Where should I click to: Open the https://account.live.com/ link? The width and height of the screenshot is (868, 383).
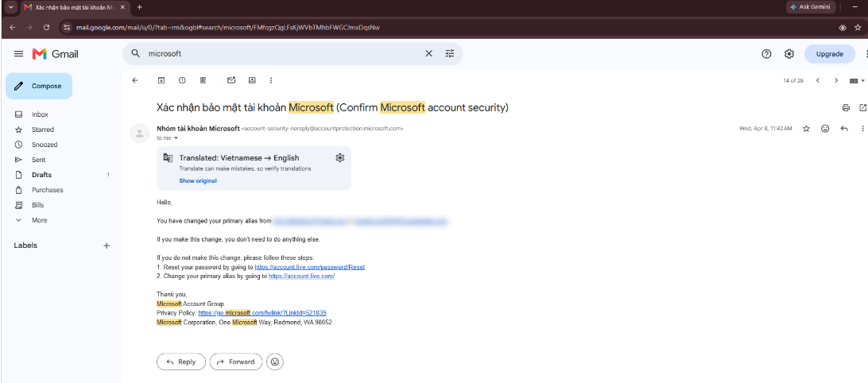tap(302, 276)
